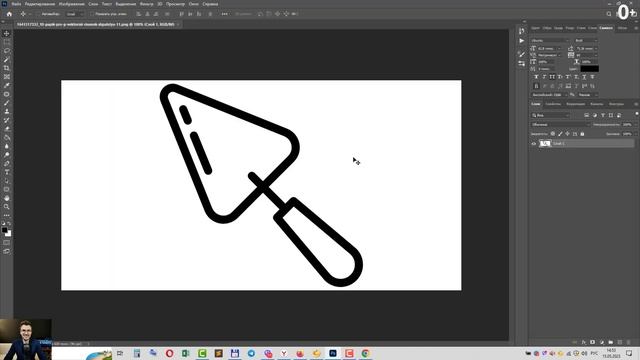Open the Search icon at top right
The height and width of the screenshot is (360, 640).
[x=609, y=14]
